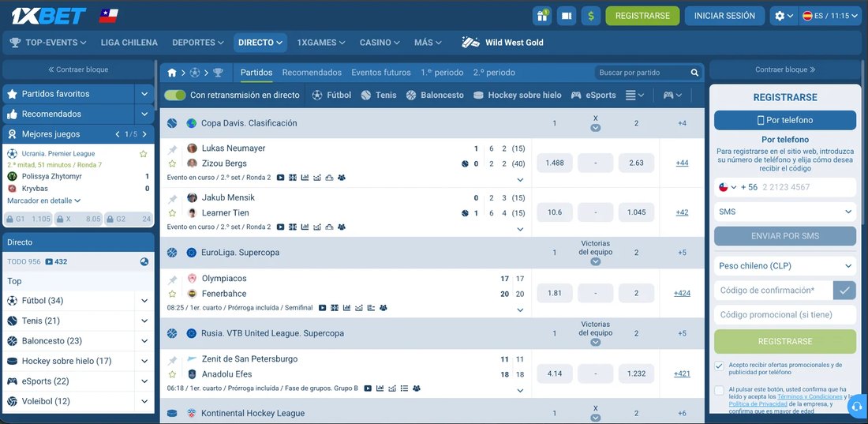Open country code +56 selector

point(738,187)
